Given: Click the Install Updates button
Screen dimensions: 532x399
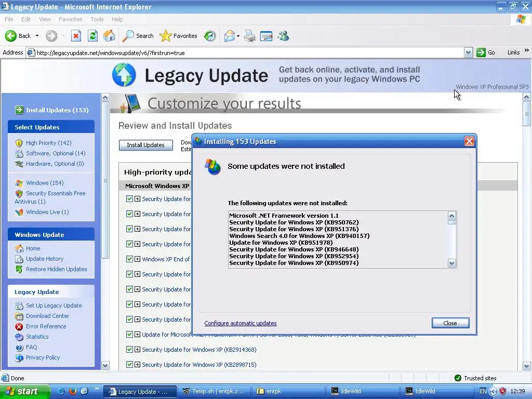Looking at the screenshot, I should click(x=146, y=145).
